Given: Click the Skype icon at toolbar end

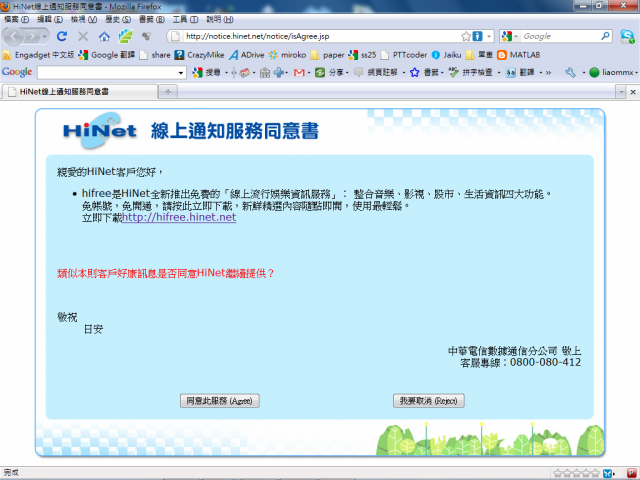Looking at the screenshot, I should (627, 36).
